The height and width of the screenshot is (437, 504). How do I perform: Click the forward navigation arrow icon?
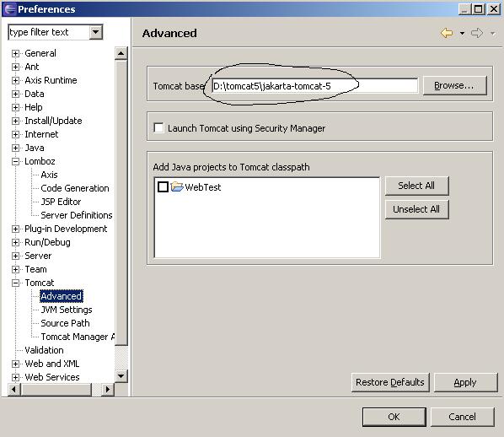pos(477,33)
